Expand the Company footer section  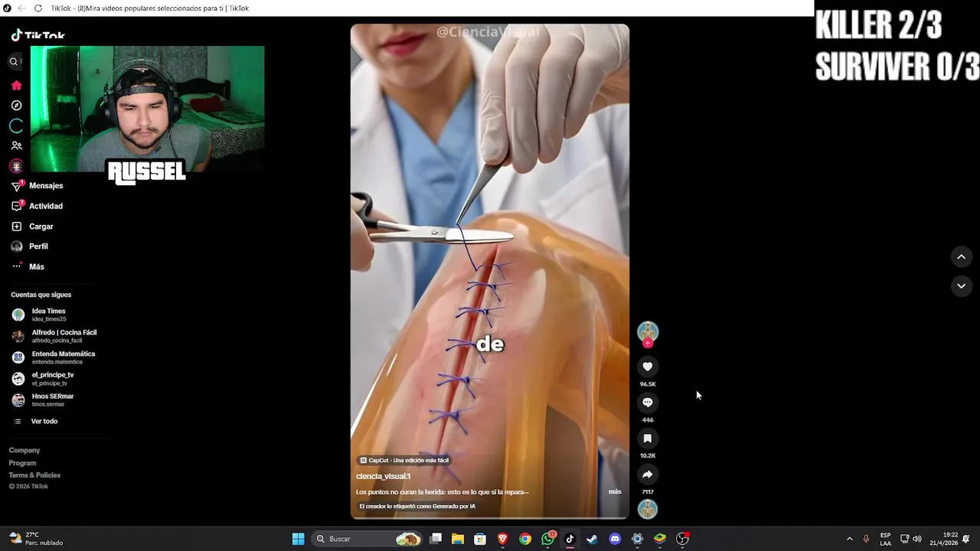click(x=24, y=451)
